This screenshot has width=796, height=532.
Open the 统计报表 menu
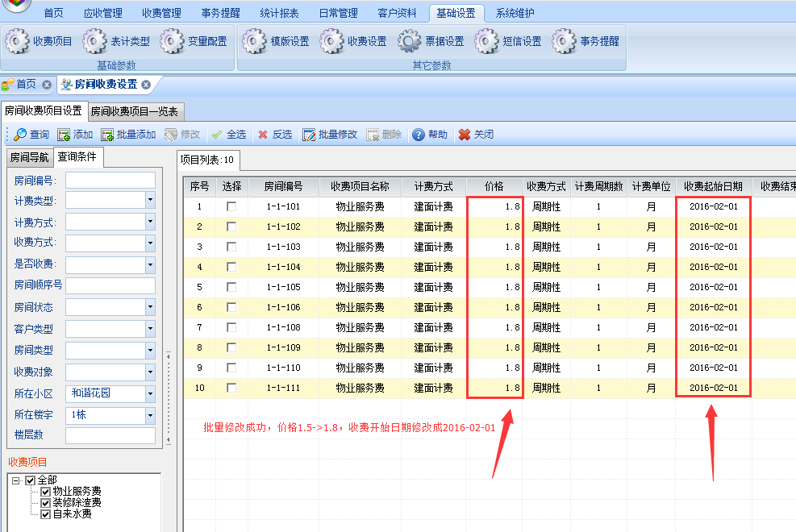pos(279,13)
